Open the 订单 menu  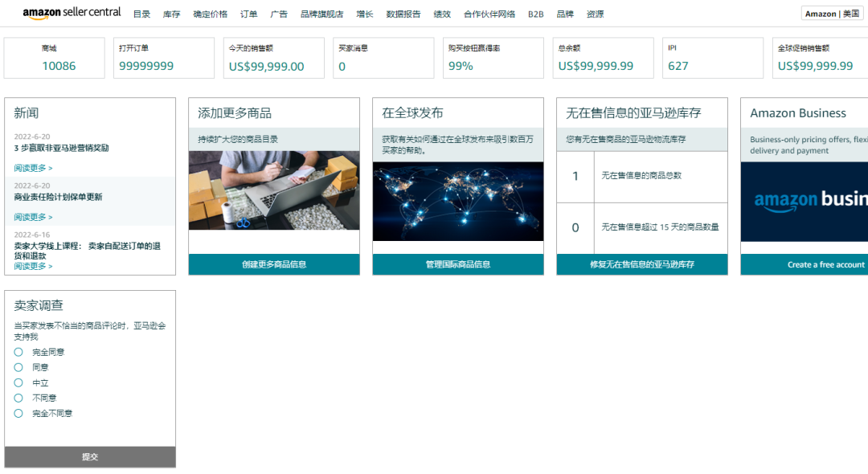[248, 14]
